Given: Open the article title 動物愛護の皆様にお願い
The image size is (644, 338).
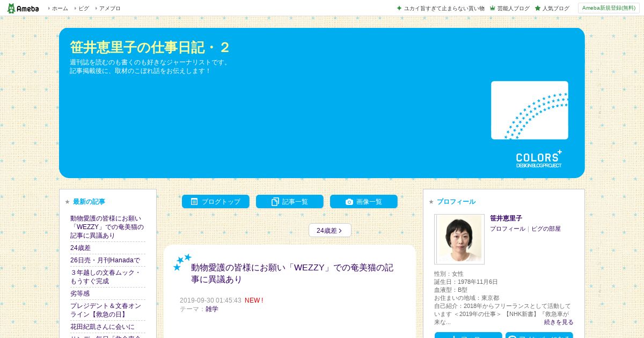Looking at the screenshot, I should pyautogui.click(x=292, y=273).
